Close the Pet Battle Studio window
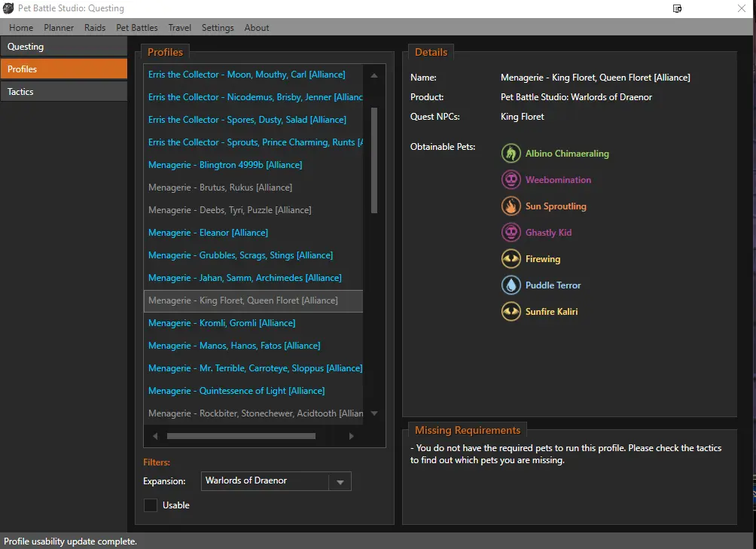Viewport: 756px width, 549px height. (x=742, y=8)
